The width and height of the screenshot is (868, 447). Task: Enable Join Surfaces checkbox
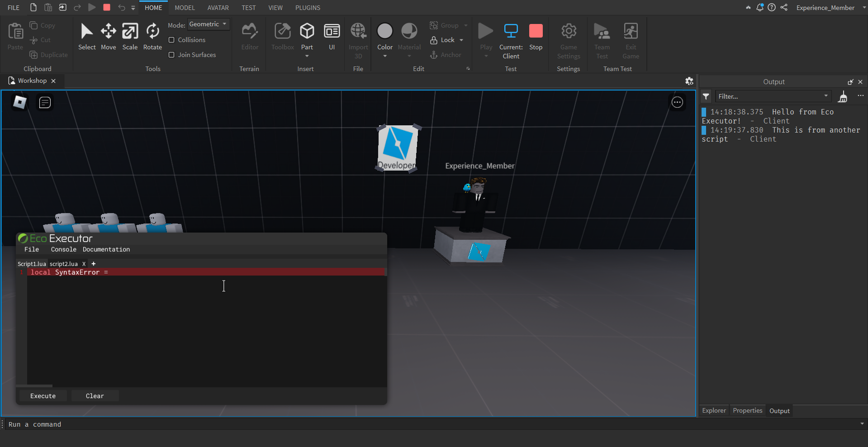[x=171, y=55]
